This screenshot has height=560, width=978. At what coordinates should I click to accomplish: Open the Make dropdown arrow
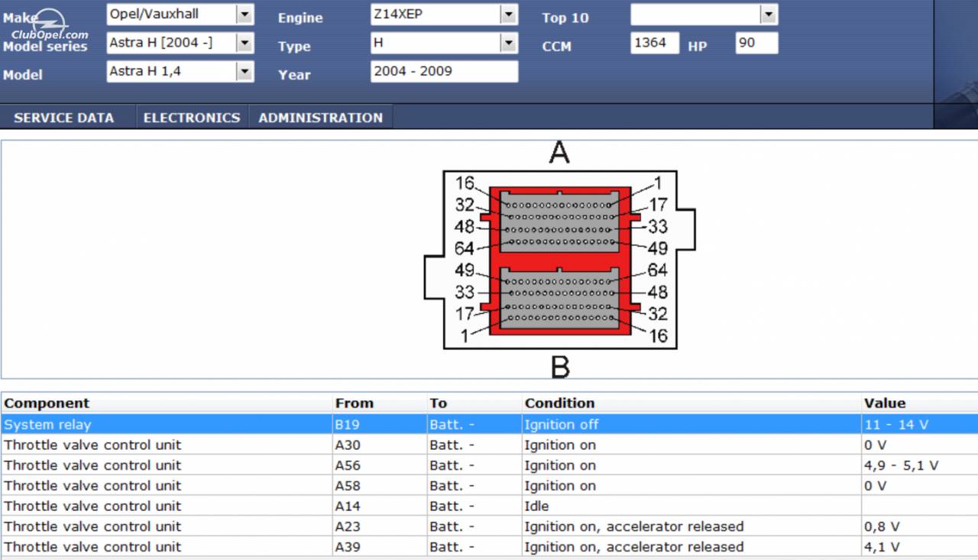244,14
